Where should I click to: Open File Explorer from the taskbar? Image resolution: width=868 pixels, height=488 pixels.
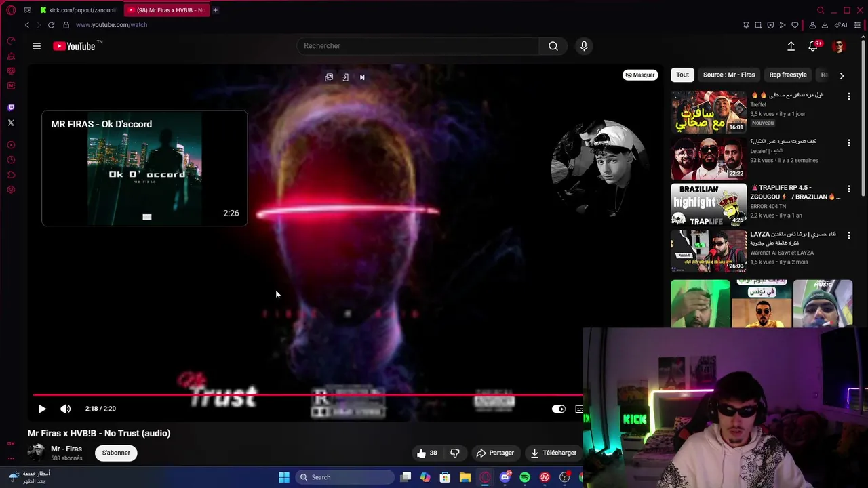tap(465, 477)
